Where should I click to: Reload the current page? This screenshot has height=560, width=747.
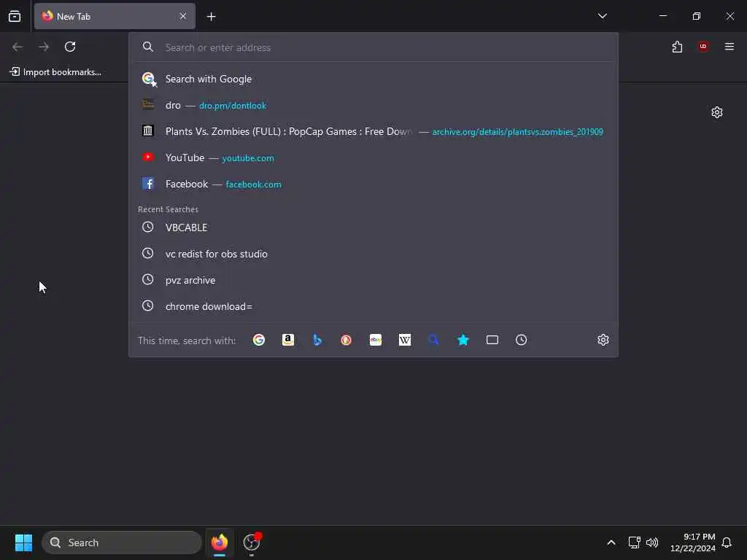pyautogui.click(x=70, y=47)
